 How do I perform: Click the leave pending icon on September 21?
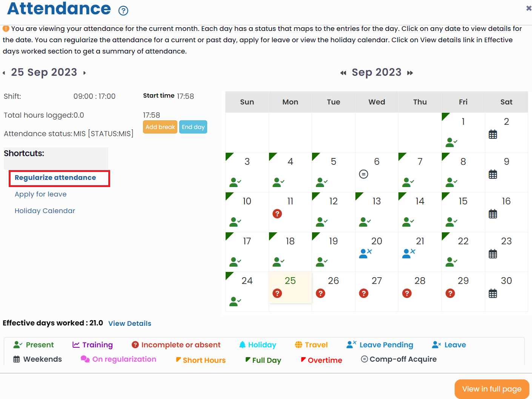click(409, 253)
